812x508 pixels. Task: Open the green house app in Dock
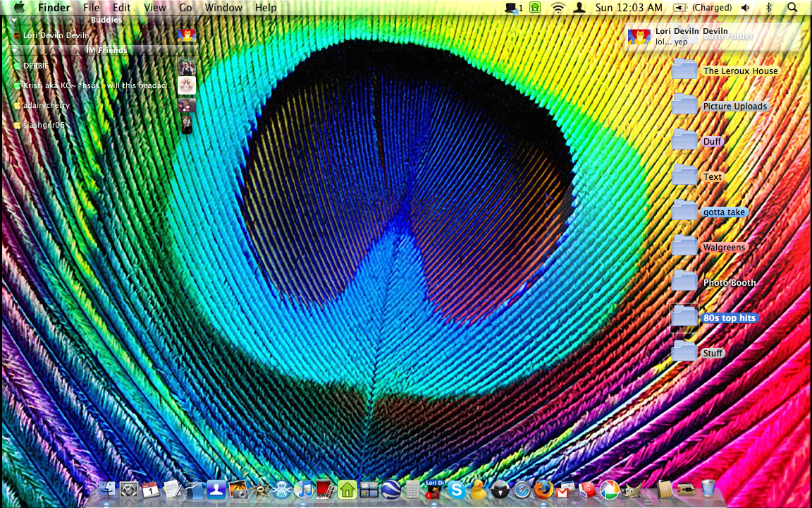coord(347,489)
